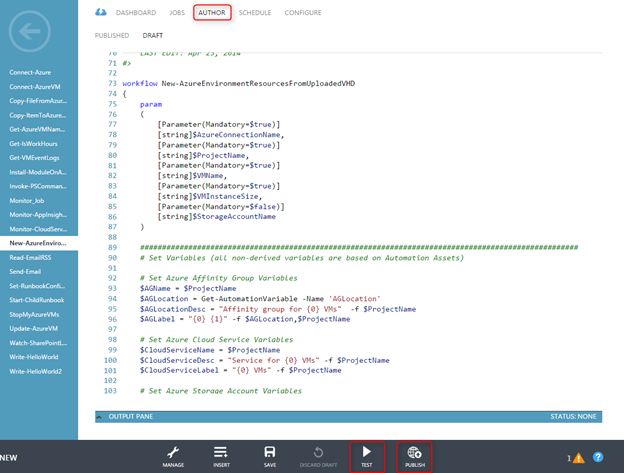
Task: Select the Connect-AzureVM runbook
Action: pos(35,87)
